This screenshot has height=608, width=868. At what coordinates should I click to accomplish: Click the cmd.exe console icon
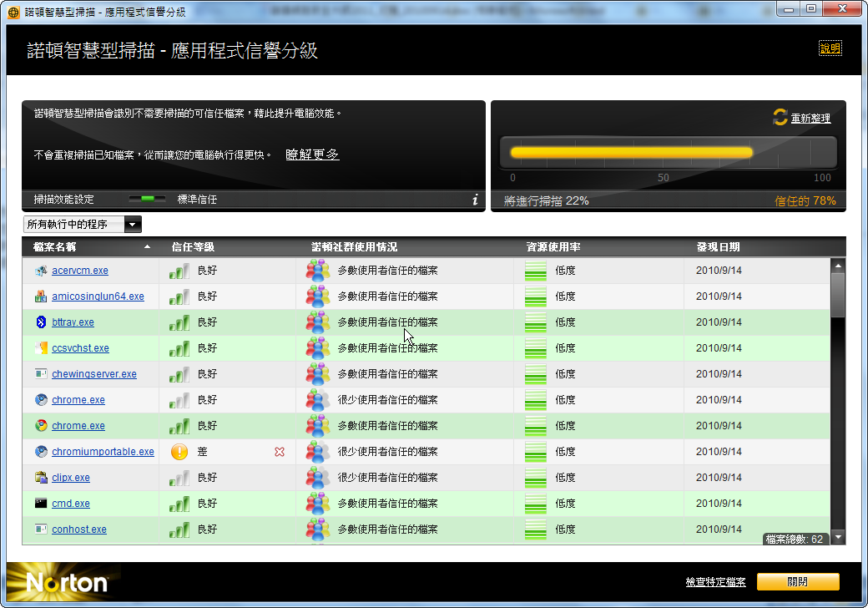[41, 503]
